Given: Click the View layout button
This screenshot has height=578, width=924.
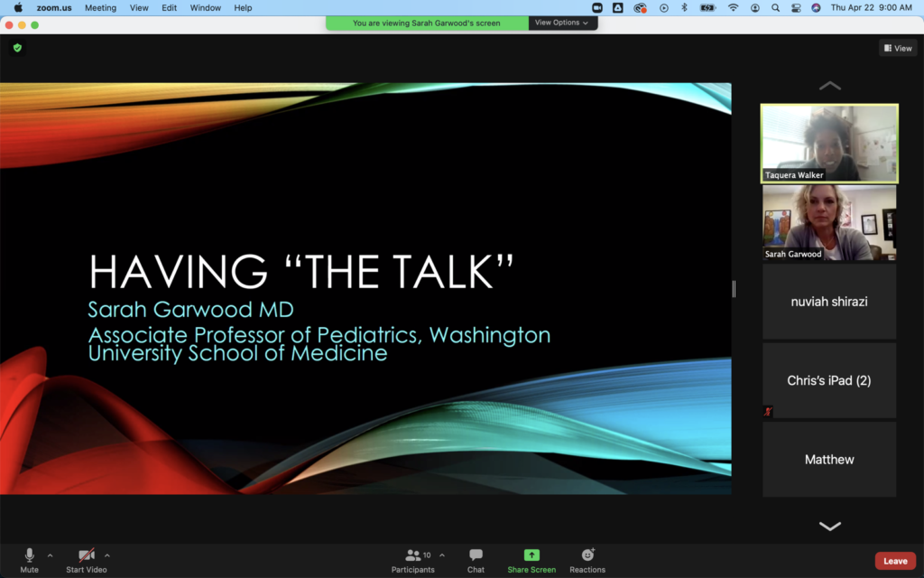Looking at the screenshot, I should click(898, 48).
